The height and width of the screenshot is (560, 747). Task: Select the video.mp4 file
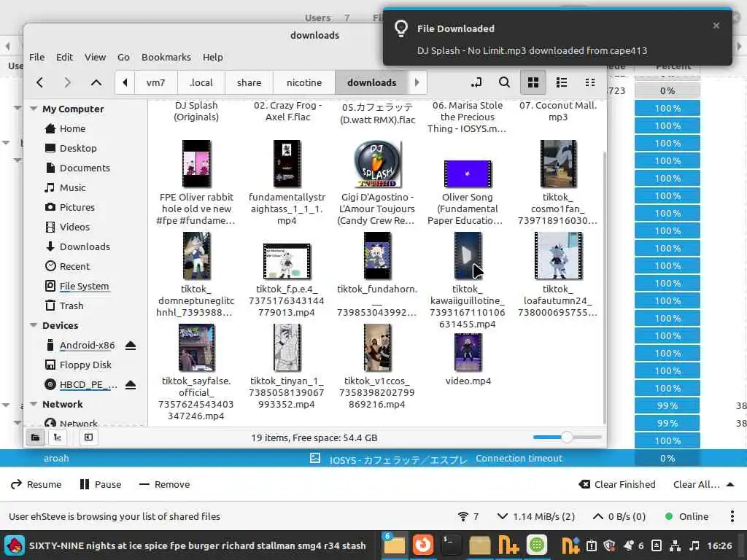tap(468, 359)
